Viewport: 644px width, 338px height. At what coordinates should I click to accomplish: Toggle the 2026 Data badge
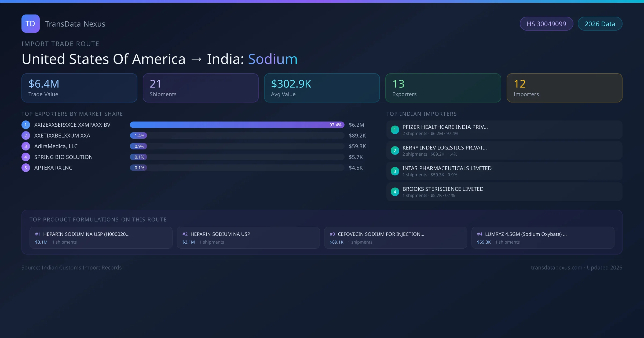pyautogui.click(x=600, y=24)
